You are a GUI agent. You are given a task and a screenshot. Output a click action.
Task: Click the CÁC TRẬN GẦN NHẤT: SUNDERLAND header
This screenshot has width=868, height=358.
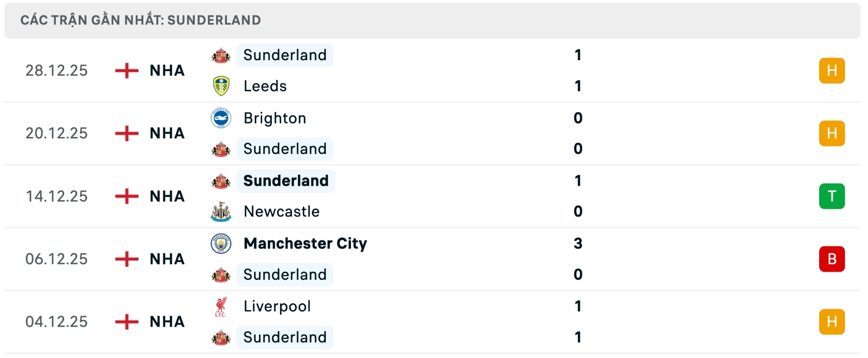(x=141, y=20)
